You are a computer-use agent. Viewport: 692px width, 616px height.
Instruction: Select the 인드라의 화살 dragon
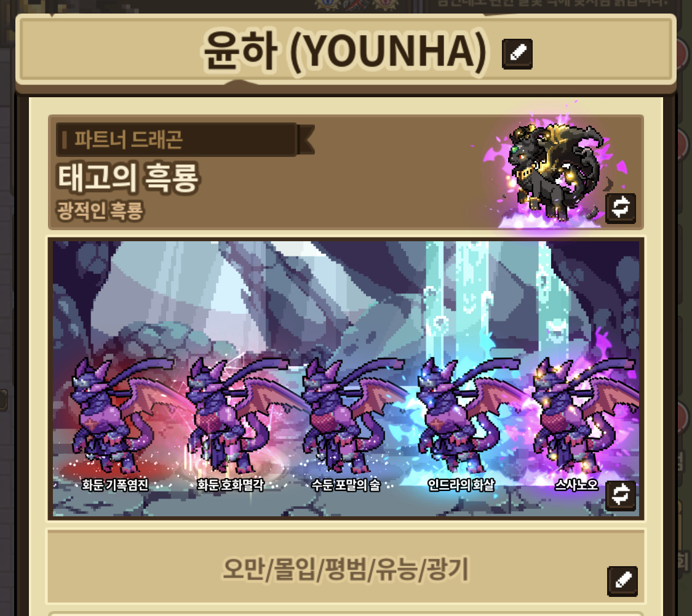(461, 415)
